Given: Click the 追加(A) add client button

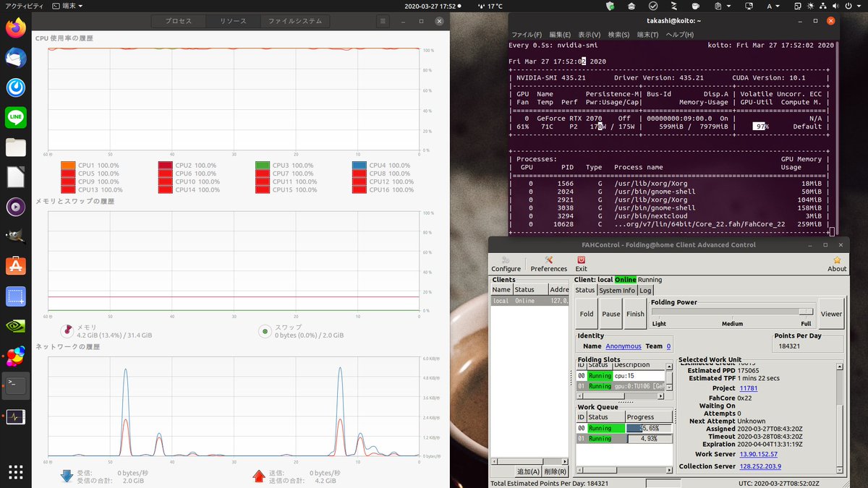Looking at the screenshot, I should coord(527,471).
